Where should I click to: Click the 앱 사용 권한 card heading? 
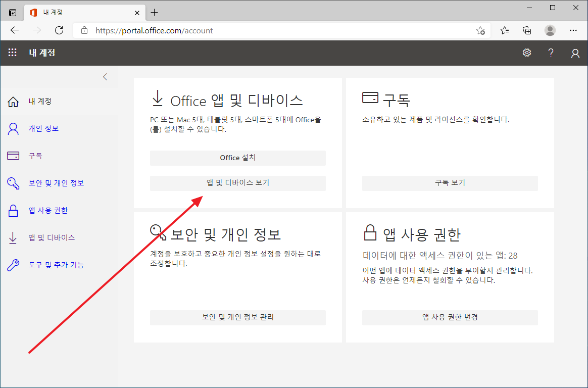(x=422, y=235)
